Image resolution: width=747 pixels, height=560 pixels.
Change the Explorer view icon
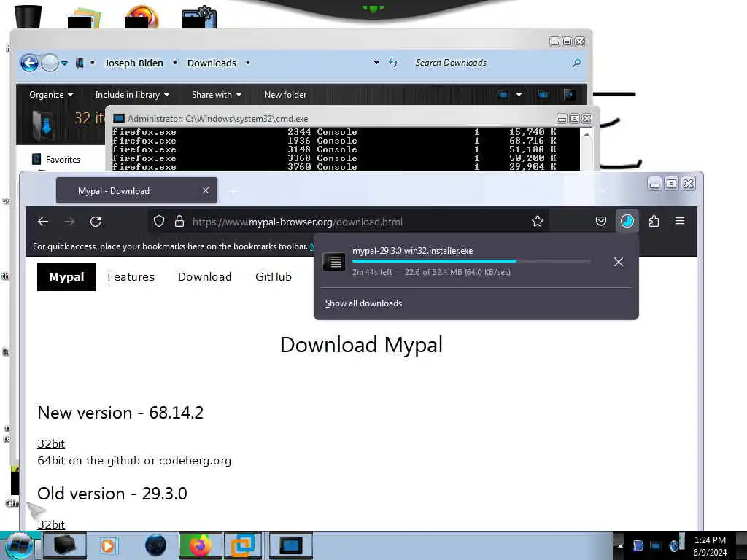503,94
